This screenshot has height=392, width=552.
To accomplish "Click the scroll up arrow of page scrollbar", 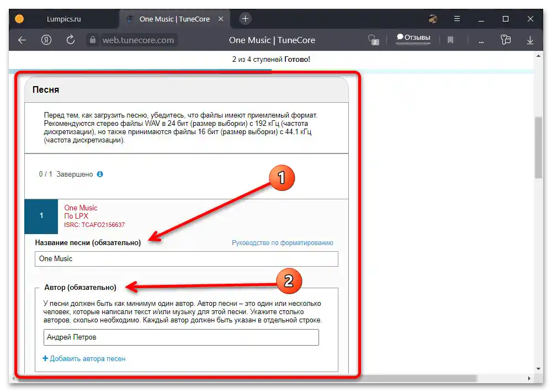I will (538, 56).
